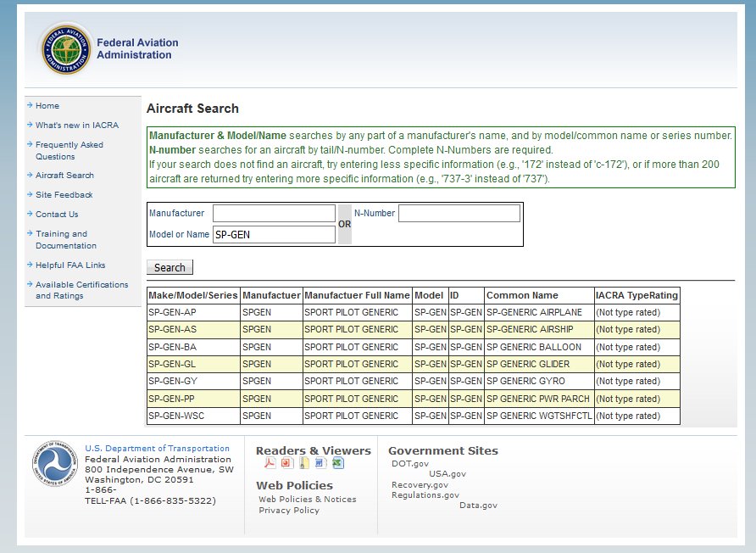The height and width of the screenshot is (553, 756).
Task: Open Helpful FAA Links
Action: point(70,265)
